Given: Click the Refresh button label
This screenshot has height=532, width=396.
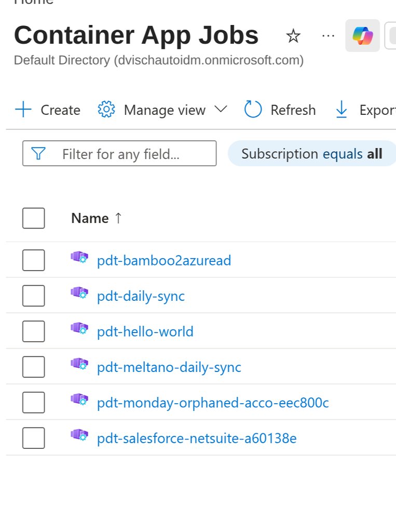Looking at the screenshot, I should point(293,110).
